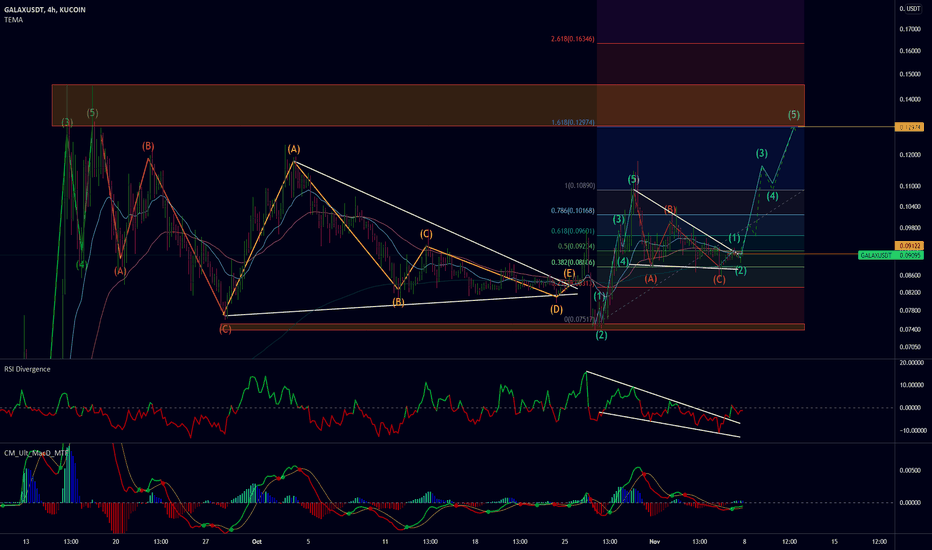This screenshot has width=932, height=550.
Task: Click the 0.07400 price scale value
Action: pyautogui.click(x=910, y=329)
